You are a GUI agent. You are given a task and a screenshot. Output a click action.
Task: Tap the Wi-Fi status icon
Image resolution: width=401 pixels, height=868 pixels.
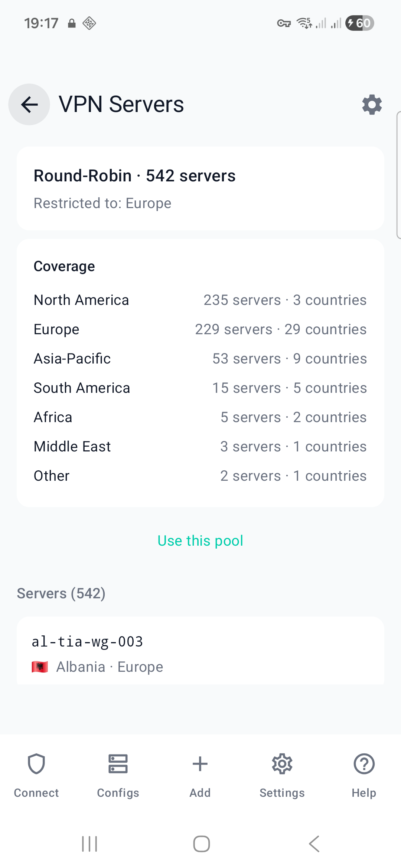click(304, 23)
